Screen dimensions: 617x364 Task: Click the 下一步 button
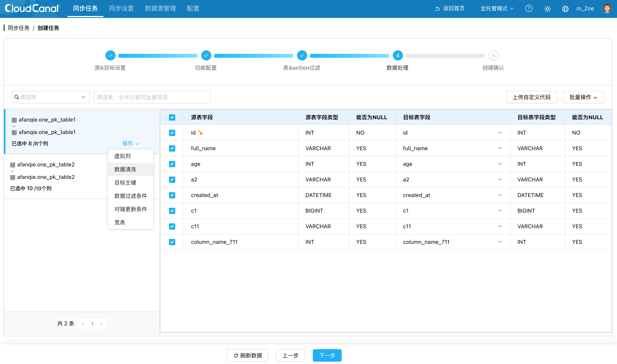point(327,355)
